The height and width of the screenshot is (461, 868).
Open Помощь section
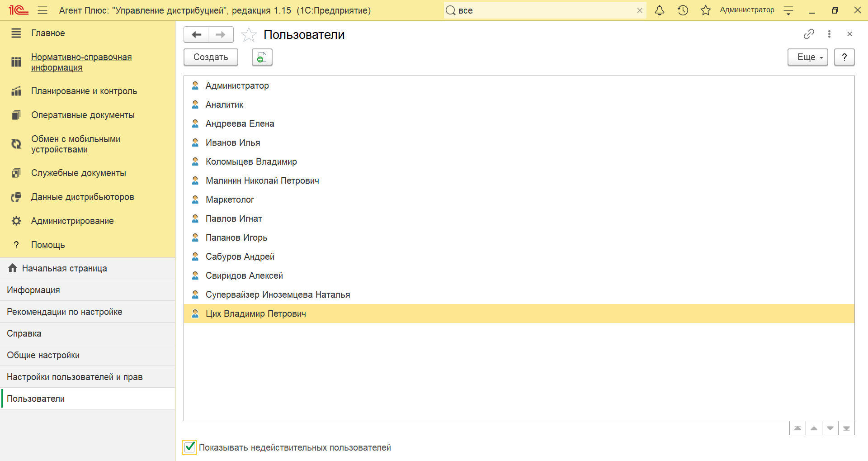tap(48, 245)
